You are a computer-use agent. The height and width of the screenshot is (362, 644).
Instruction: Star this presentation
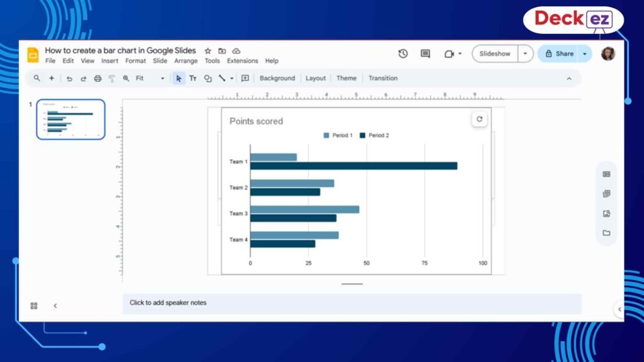(207, 50)
